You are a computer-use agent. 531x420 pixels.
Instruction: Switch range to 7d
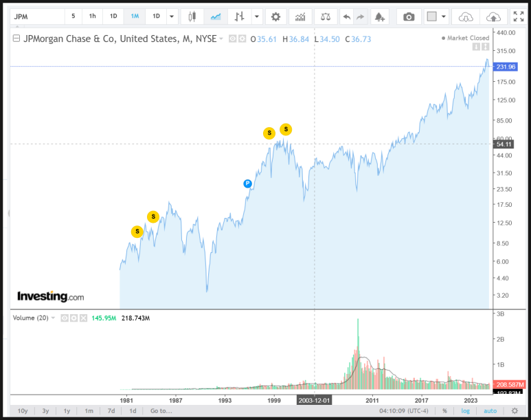tap(111, 411)
